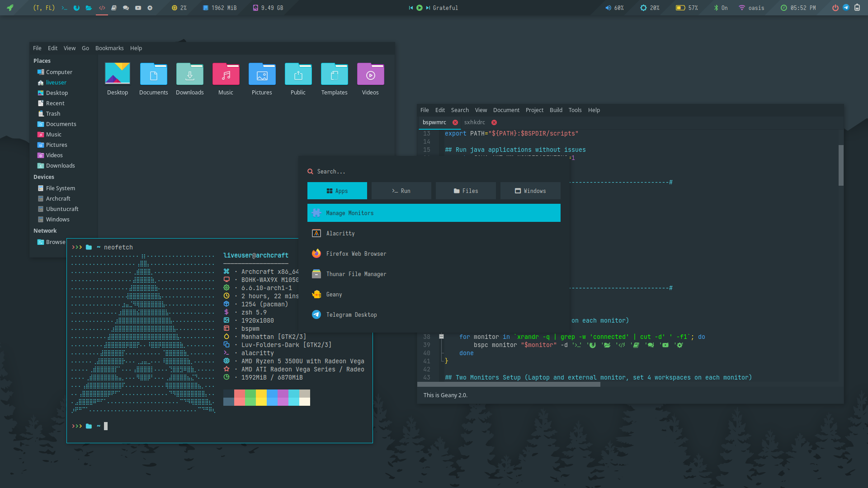Switch launcher to Windows mode
Screen dimensions: 868x488
point(530,191)
